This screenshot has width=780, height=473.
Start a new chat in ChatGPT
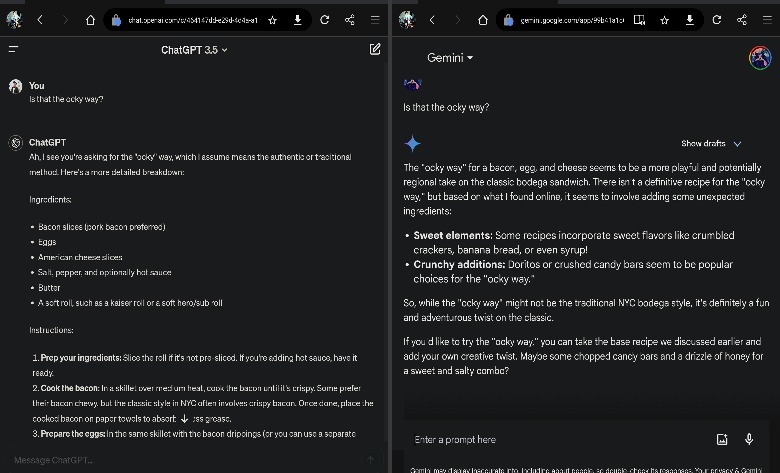click(x=375, y=49)
